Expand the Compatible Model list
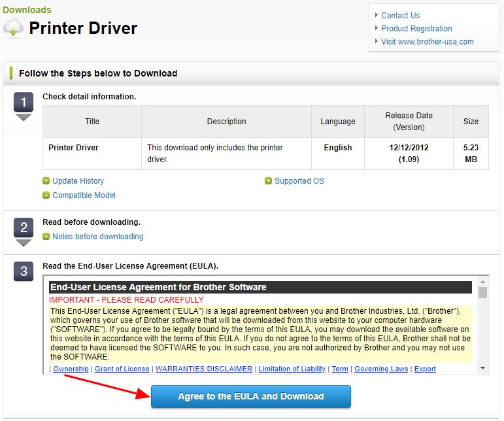The height and width of the screenshot is (421, 504). click(84, 195)
